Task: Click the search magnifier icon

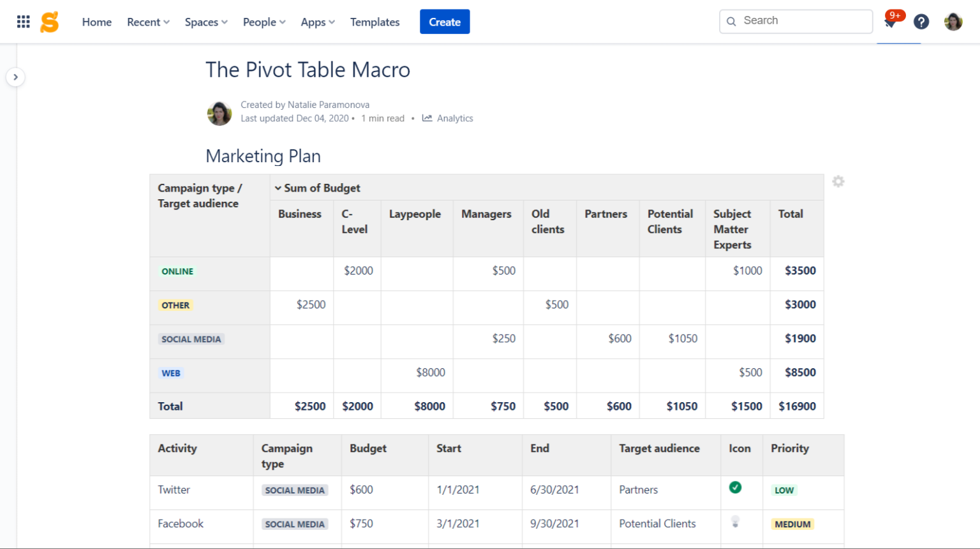Action: pyautogui.click(x=731, y=21)
